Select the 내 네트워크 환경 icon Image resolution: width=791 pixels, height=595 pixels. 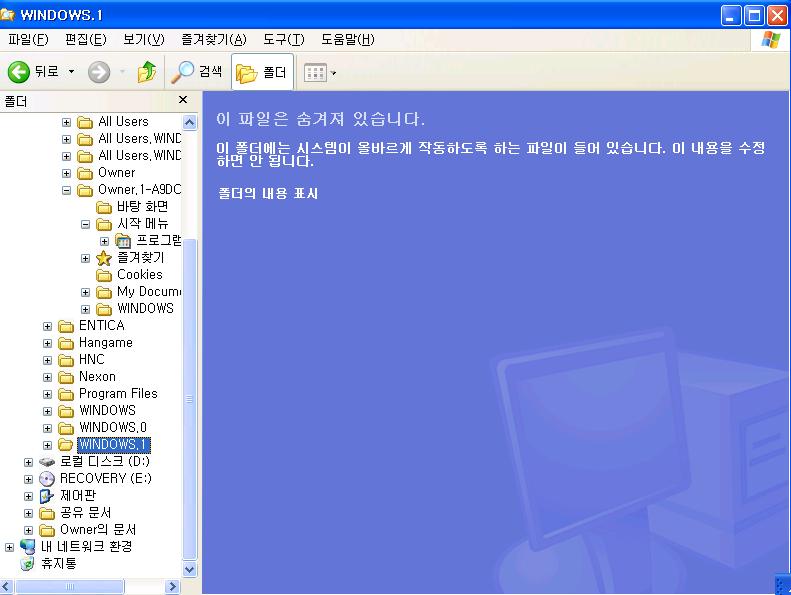point(28,547)
